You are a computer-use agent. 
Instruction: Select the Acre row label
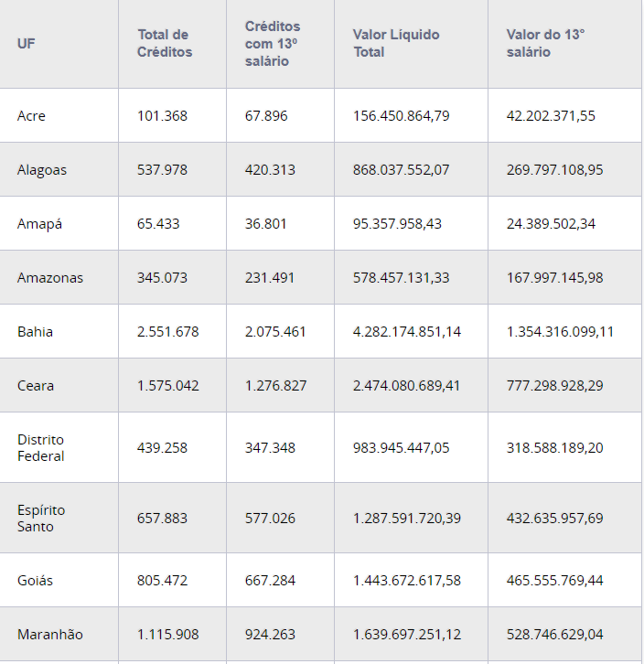pyautogui.click(x=31, y=116)
